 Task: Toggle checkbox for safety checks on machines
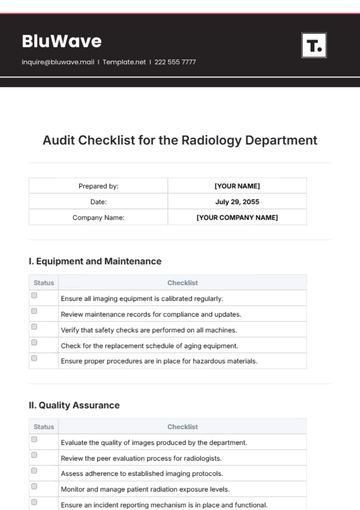pos(34,327)
